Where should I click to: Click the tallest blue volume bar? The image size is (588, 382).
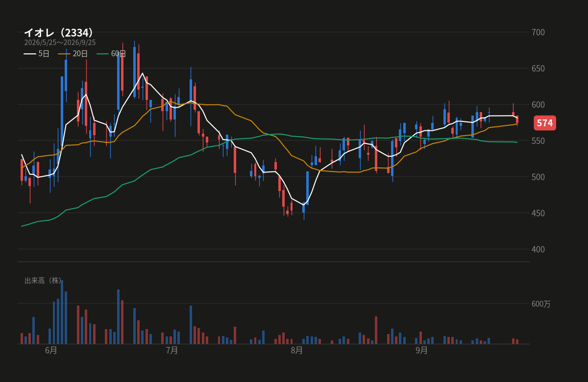pos(62,312)
